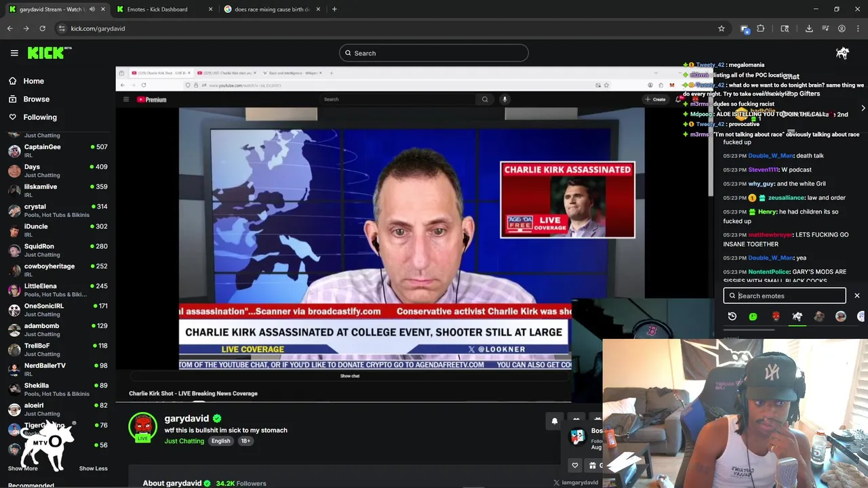Select the white animal emotes tab
The width and height of the screenshot is (868, 488).
(797, 317)
